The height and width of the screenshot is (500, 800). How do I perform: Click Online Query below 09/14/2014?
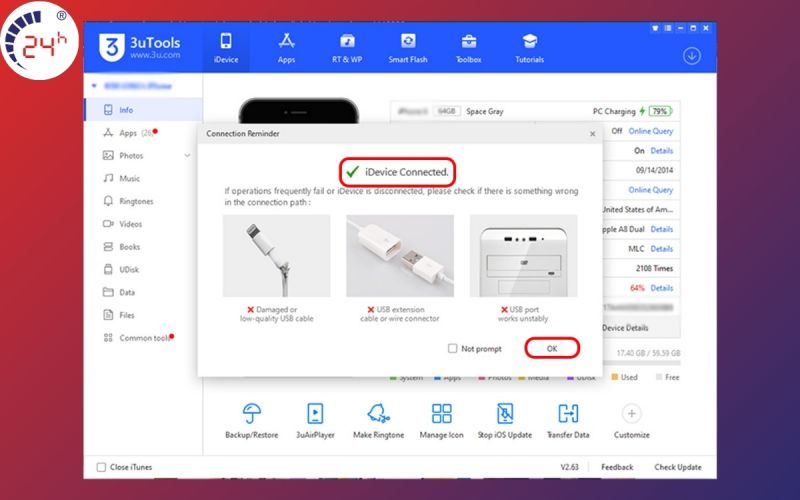click(x=651, y=190)
